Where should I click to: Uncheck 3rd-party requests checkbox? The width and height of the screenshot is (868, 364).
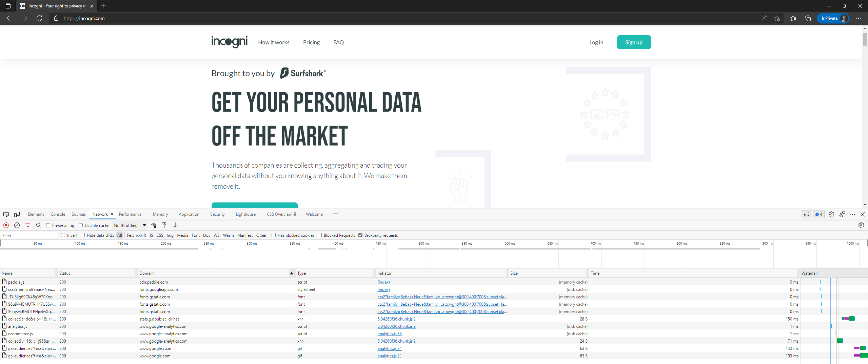point(360,235)
